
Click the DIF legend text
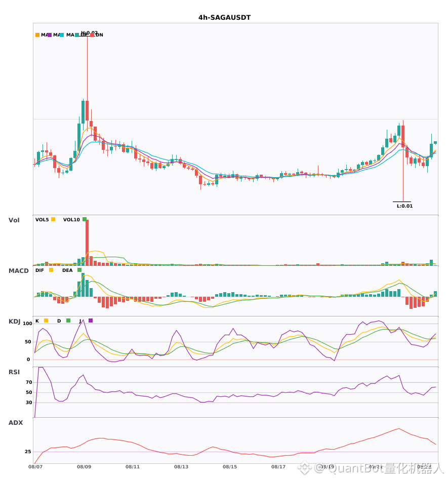pos(39,270)
